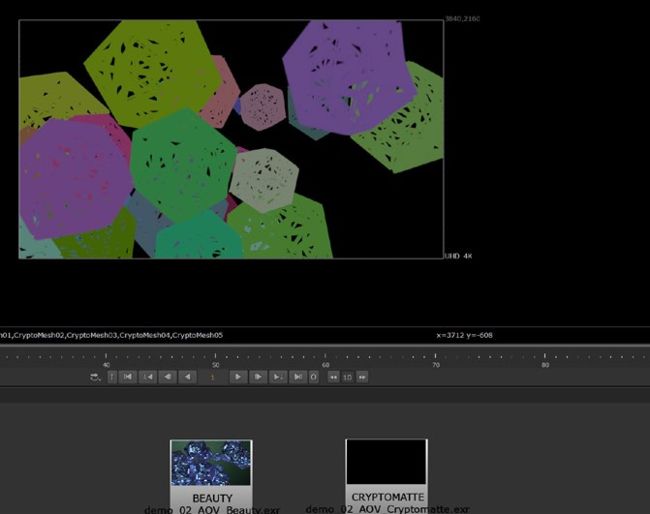Click the play forward button
This screenshot has width=650, height=514.
click(x=238, y=377)
